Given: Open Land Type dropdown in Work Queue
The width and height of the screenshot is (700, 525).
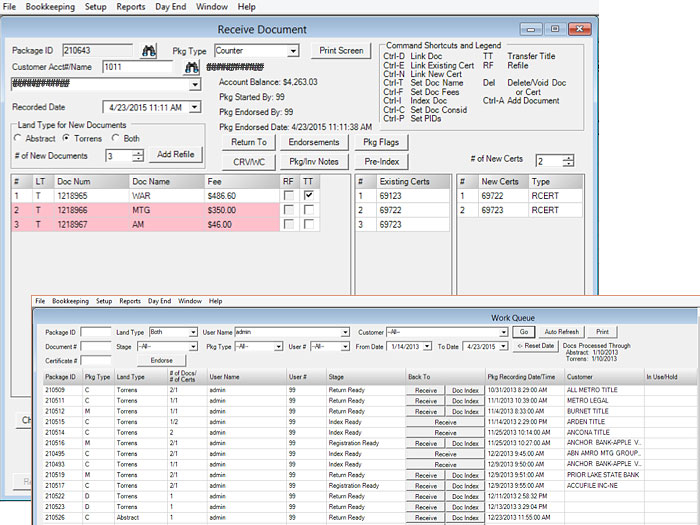Looking at the screenshot, I should (x=193, y=332).
